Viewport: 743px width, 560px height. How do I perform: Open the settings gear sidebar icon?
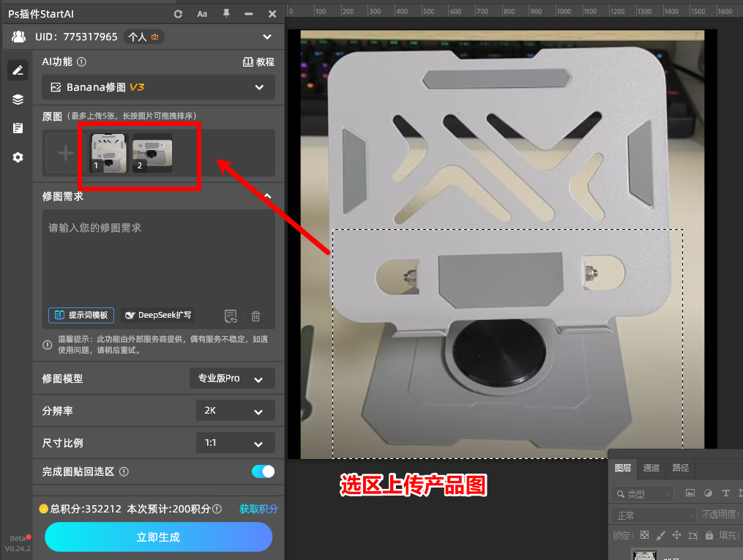pyautogui.click(x=18, y=157)
